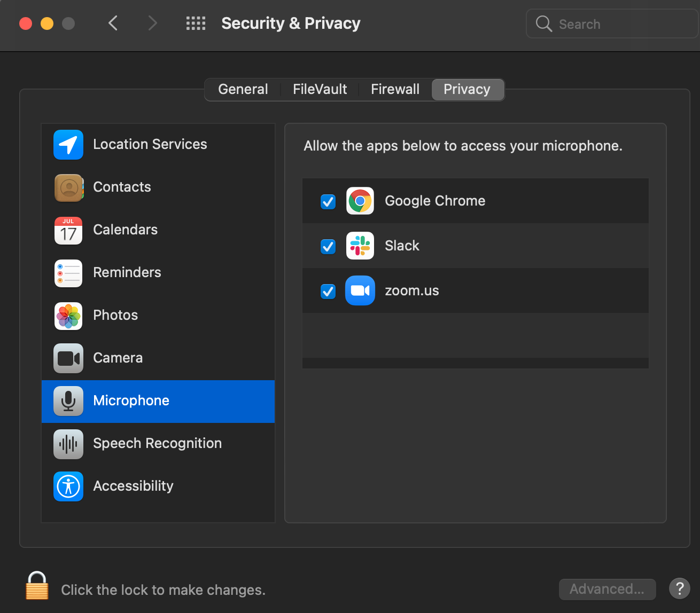Select the Privacy tab
This screenshot has height=613, width=700.
coord(467,89)
